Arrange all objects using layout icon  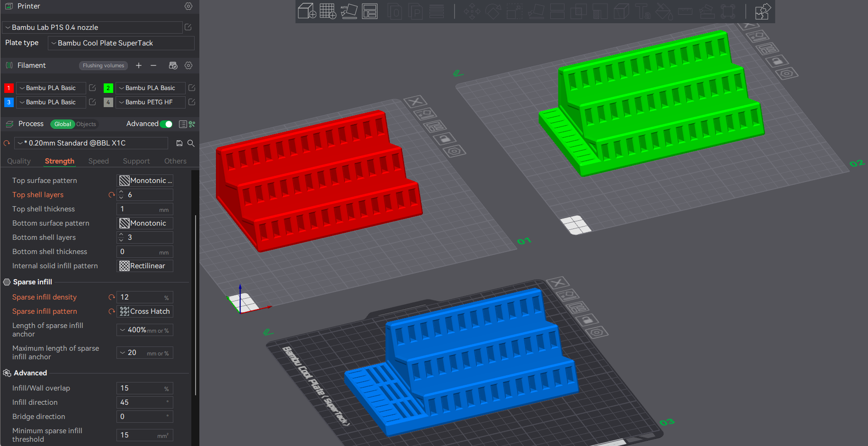(370, 11)
